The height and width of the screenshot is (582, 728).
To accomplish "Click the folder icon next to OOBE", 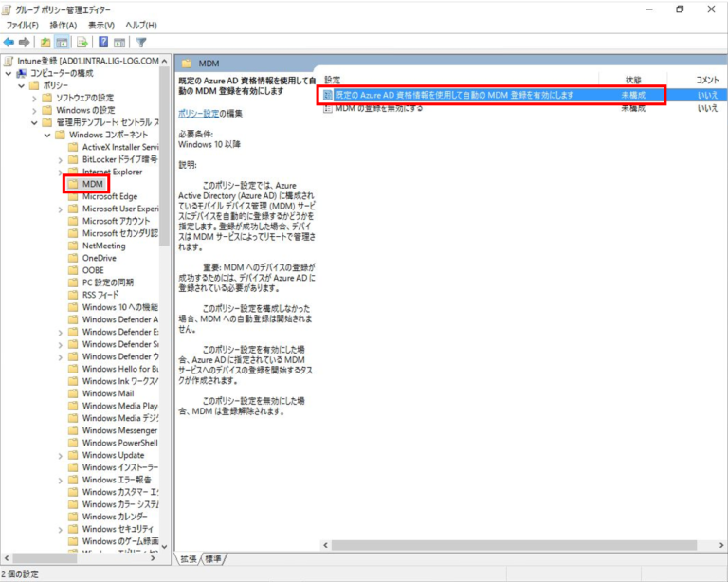I will (x=73, y=270).
